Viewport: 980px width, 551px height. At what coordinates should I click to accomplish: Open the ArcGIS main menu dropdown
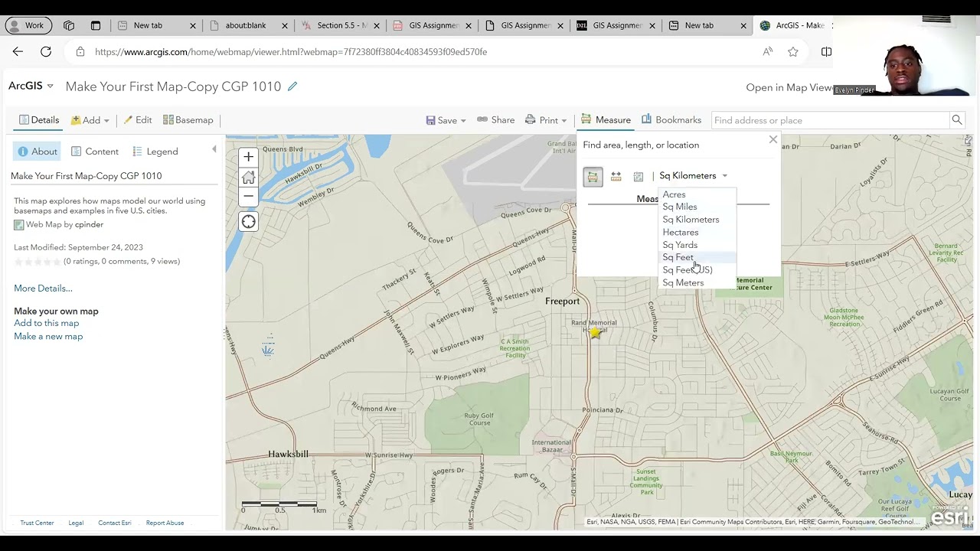click(x=31, y=86)
